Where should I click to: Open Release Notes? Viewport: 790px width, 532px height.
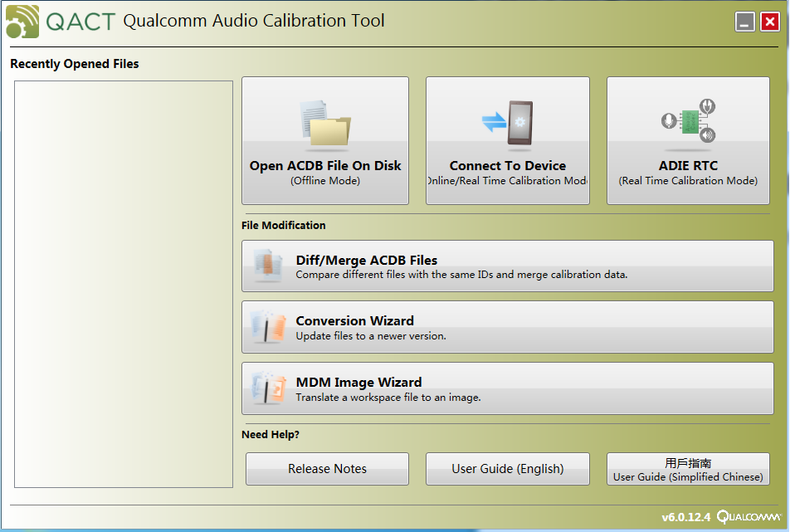click(327, 469)
